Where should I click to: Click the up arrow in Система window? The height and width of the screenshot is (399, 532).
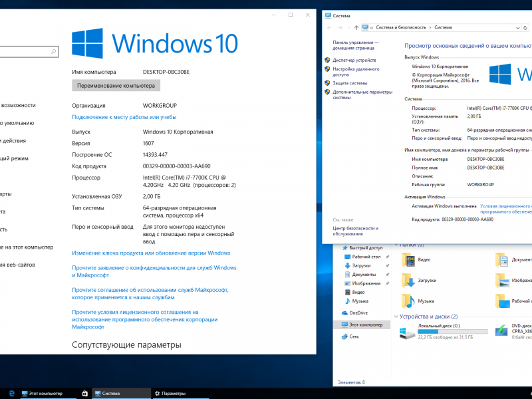[356, 28]
